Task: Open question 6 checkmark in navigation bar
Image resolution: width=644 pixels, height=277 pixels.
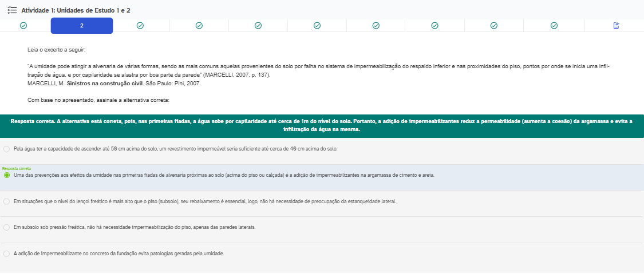Action: point(317,26)
